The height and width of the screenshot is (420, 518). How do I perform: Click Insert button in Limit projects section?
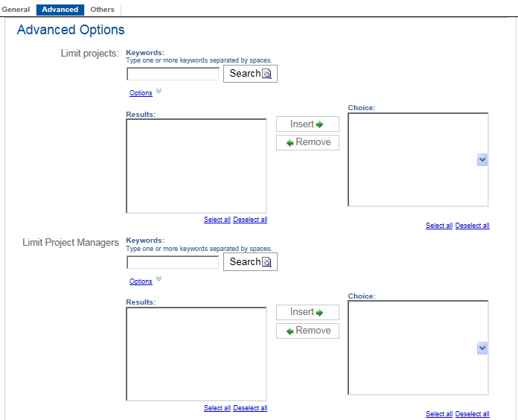pos(307,124)
